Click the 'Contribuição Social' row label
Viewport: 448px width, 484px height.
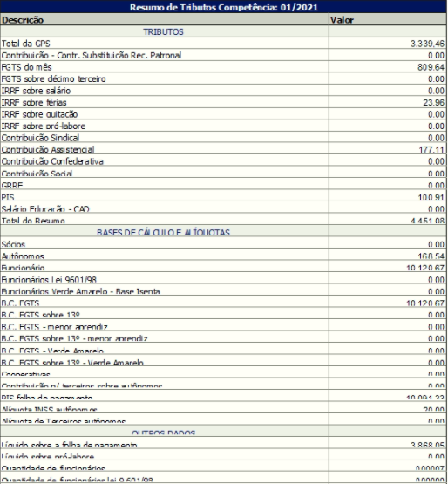(37, 174)
